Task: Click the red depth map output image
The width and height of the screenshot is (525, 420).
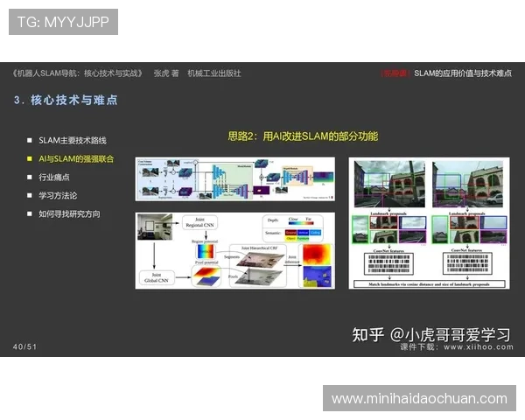Action: pos(317,255)
